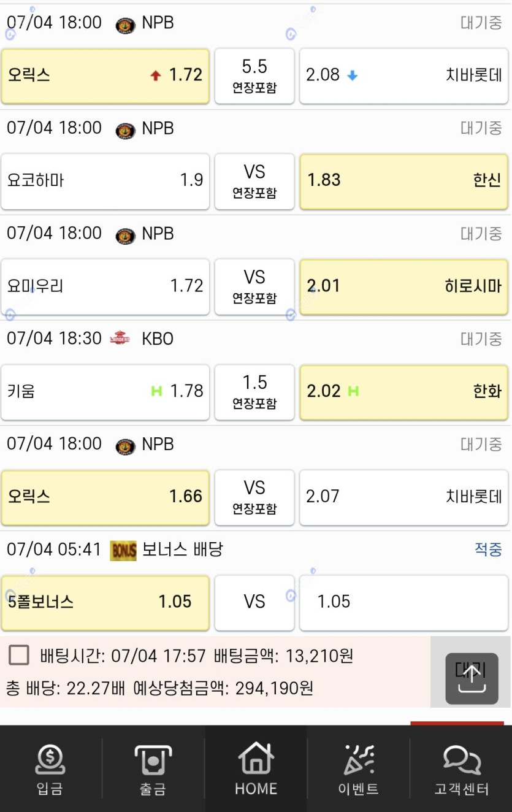Image resolution: width=512 pixels, height=812 pixels.
Task: Select 치바롯데 odds 2.08 option
Action: (x=403, y=76)
